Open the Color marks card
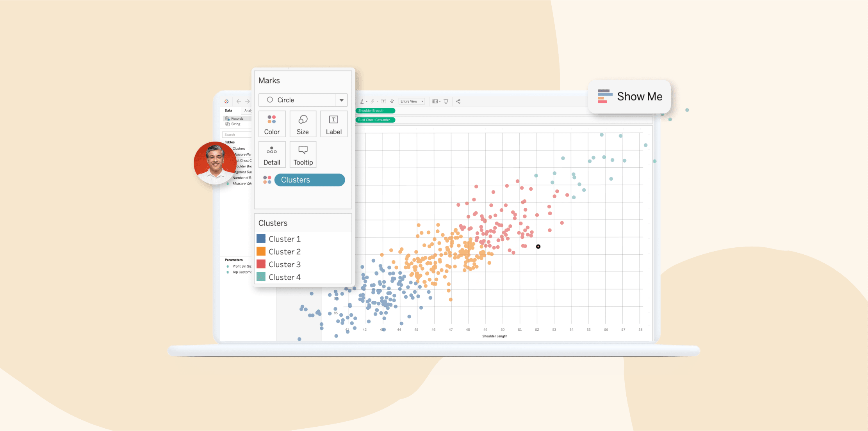The height and width of the screenshot is (431, 868). 272,124
